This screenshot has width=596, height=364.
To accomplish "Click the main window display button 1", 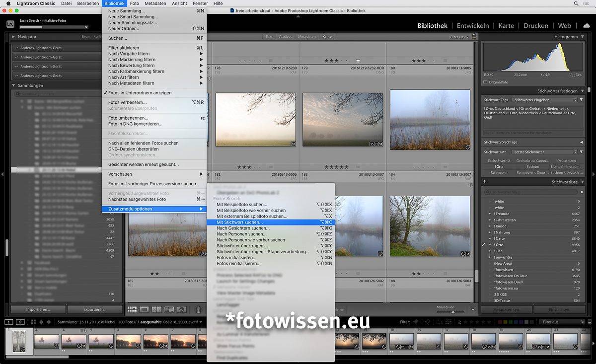I will tap(9, 322).
